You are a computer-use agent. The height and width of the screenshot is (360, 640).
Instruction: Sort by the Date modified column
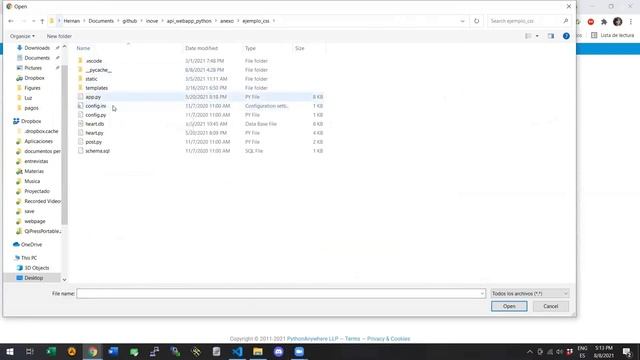(202, 48)
